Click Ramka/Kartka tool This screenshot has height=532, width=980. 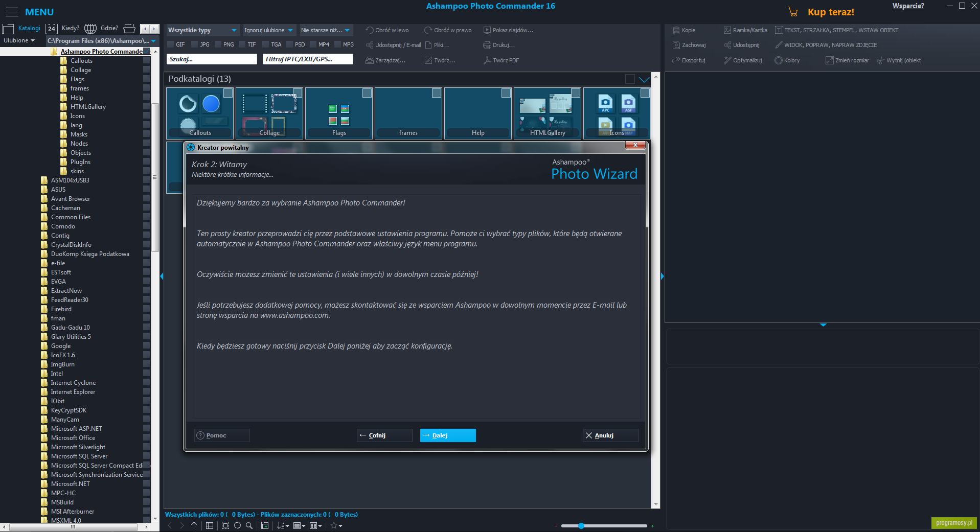[x=745, y=30]
